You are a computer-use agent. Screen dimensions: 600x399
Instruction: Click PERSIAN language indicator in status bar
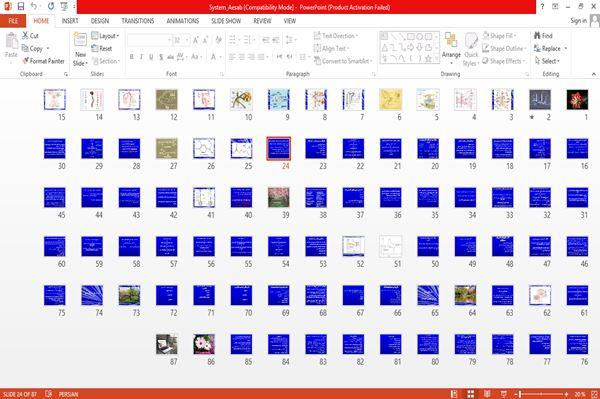click(x=68, y=394)
